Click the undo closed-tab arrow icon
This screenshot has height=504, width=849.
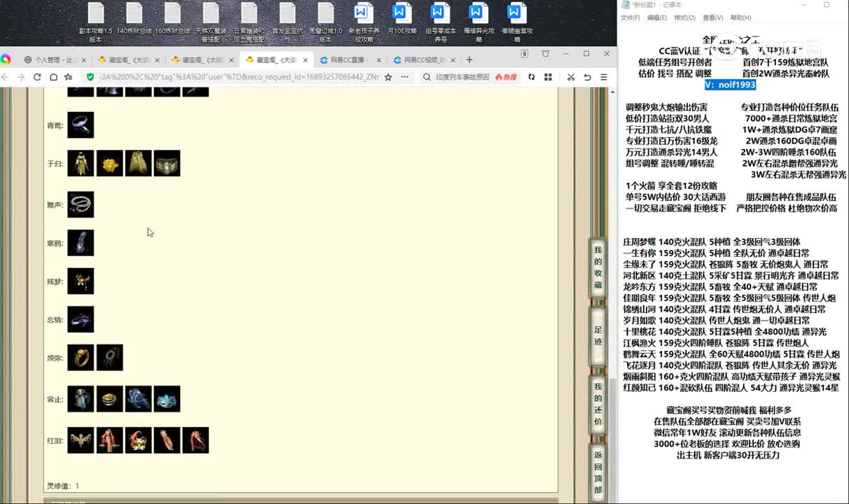click(x=587, y=77)
